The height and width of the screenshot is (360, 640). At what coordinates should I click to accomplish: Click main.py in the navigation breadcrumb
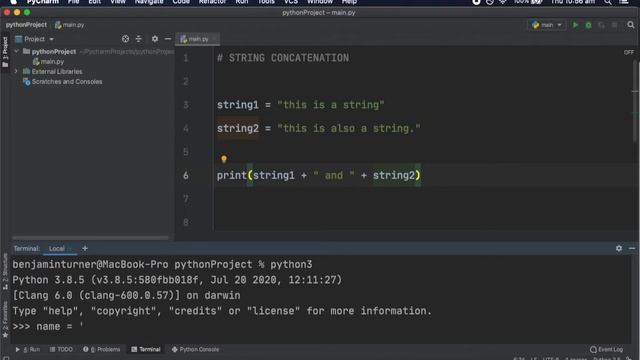tap(69, 25)
